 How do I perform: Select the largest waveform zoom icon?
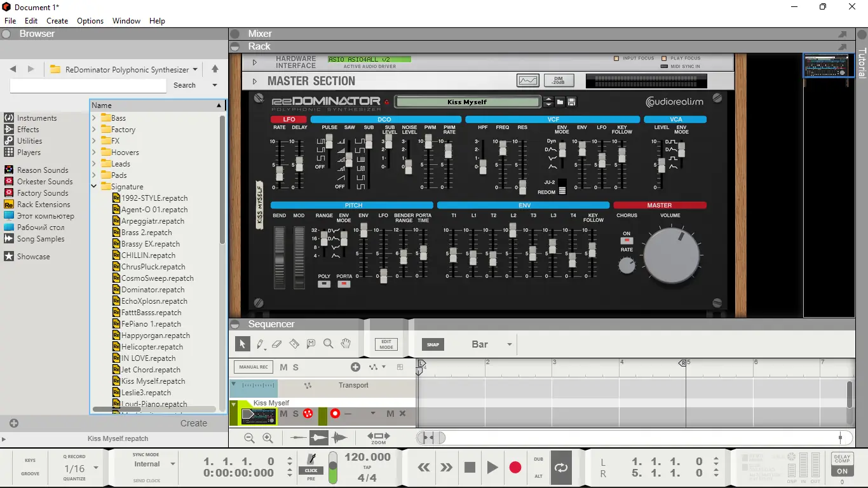[x=339, y=438]
